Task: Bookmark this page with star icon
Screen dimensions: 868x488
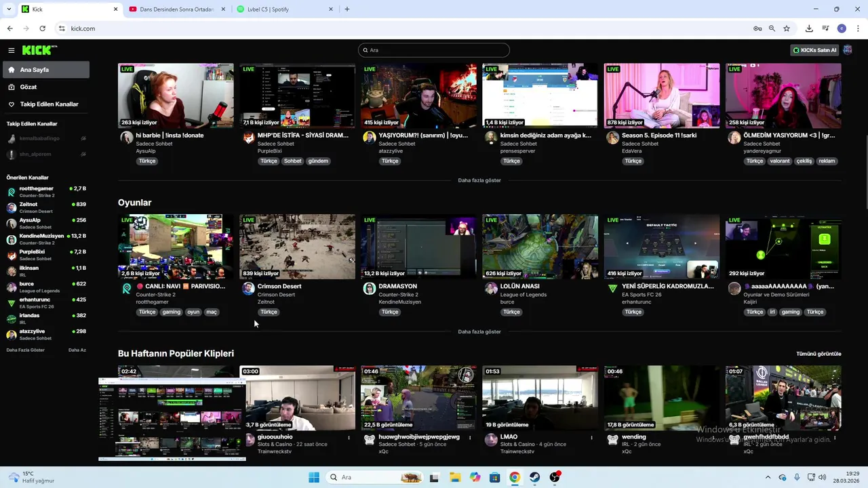Action: click(787, 28)
